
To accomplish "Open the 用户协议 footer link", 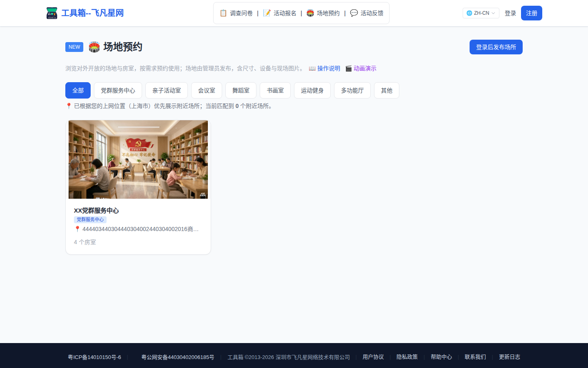I will click(373, 357).
